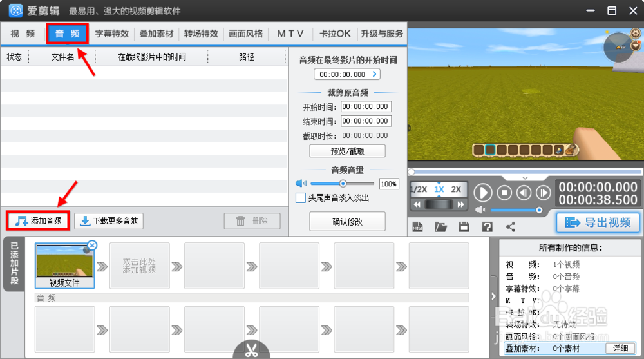Save the project with the floppy disk icon
Screen dimensions: 644x359
pos(464,227)
